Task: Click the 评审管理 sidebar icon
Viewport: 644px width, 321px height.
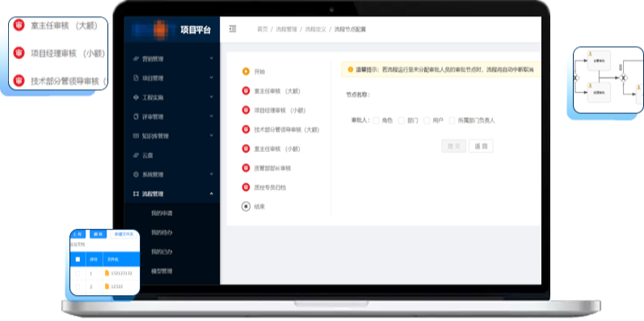Action: pyautogui.click(x=136, y=116)
